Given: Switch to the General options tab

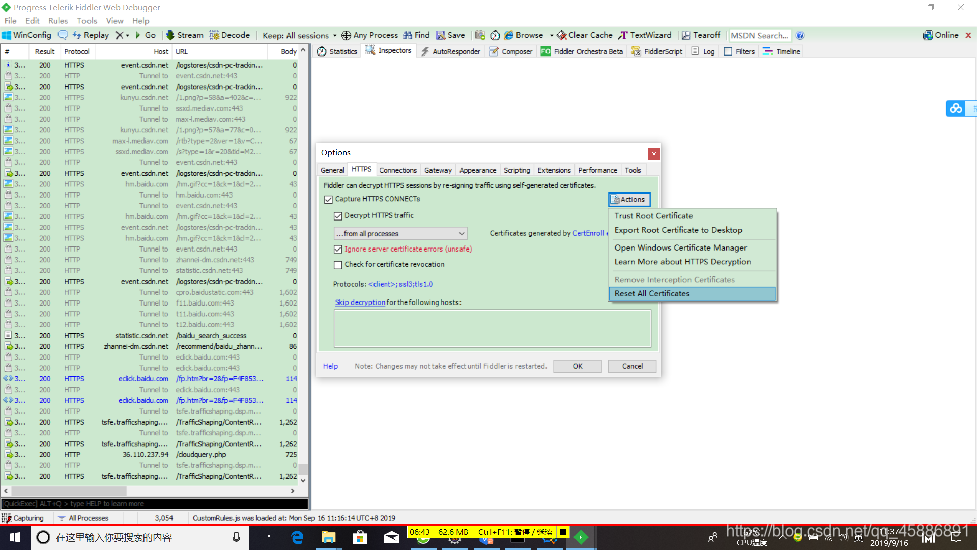Looking at the screenshot, I should point(332,170).
